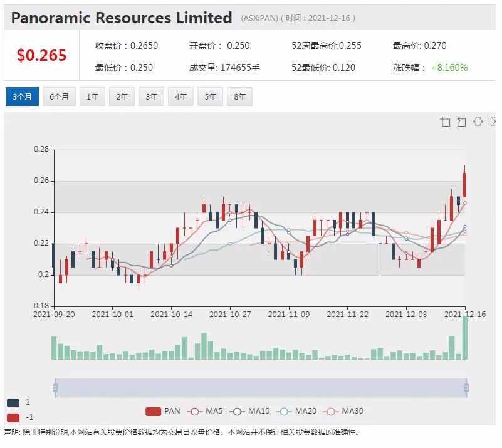This screenshot has width=502, height=448.
Task: Click the big price $0.265
Action: (41, 55)
